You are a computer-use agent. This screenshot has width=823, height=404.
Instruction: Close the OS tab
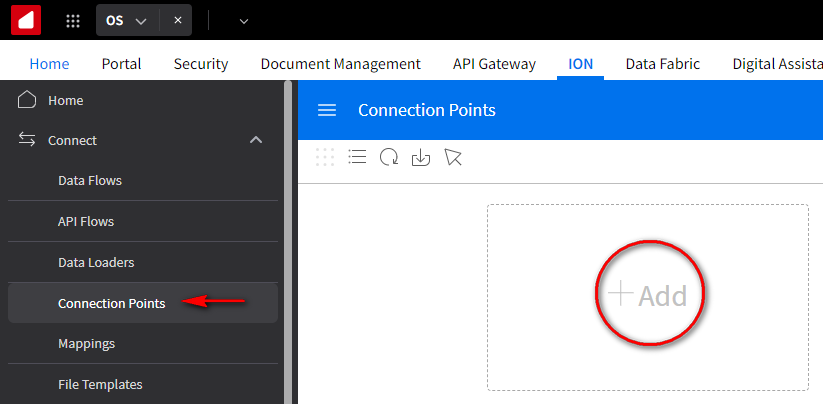point(177,20)
